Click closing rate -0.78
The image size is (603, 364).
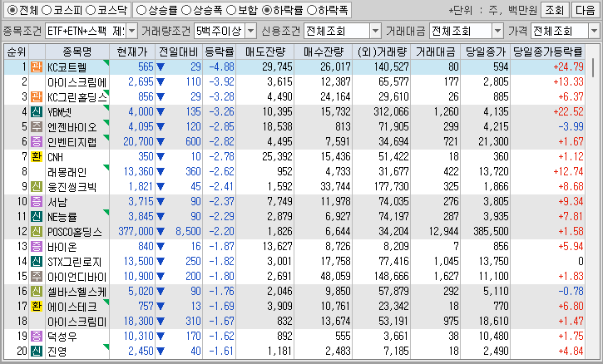tap(571, 292)
